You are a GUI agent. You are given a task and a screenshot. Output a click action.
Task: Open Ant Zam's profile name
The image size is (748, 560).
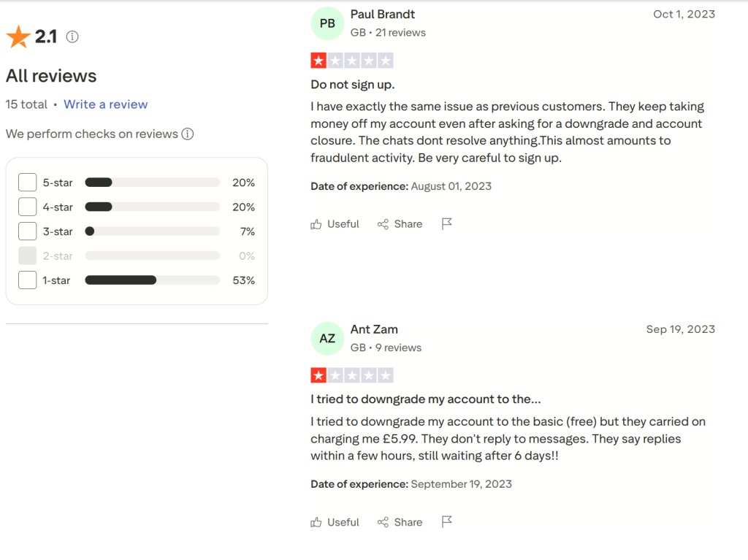(374, 329)
